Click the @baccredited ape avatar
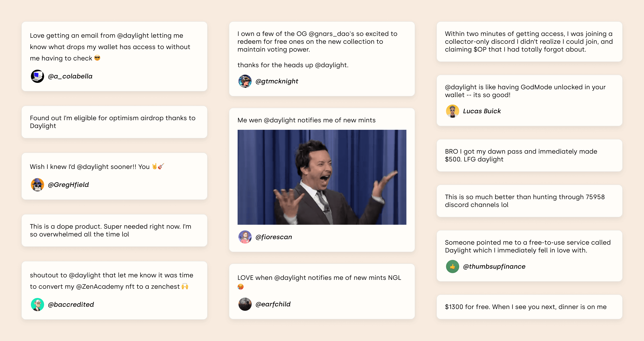644x341 pixels. (37, 305)
